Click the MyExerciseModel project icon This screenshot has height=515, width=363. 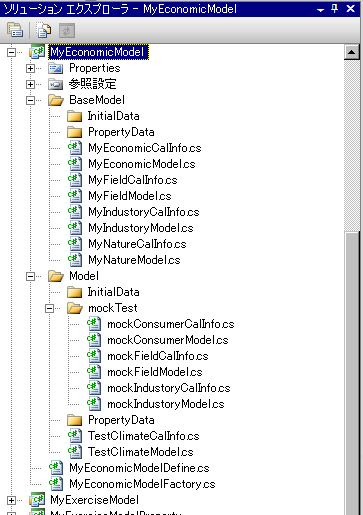pyautogui.click(x=37, y=500)
